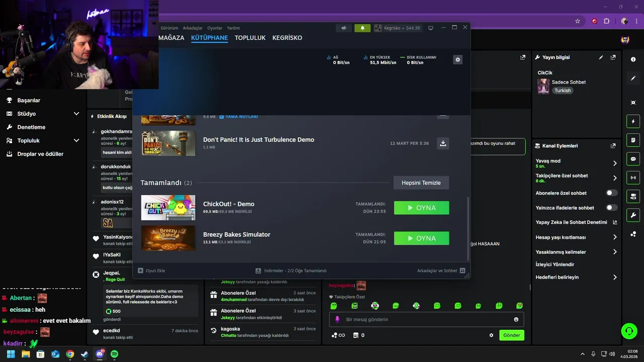644x362 pixels.
Task: Open Chrome extensions puzzle icon
Action: (606, 21)
